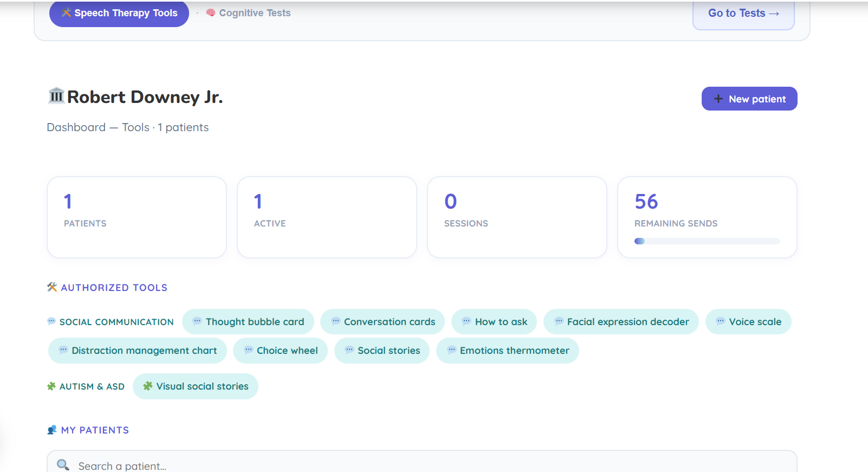Open the Facial expression decoder tool

621,322
